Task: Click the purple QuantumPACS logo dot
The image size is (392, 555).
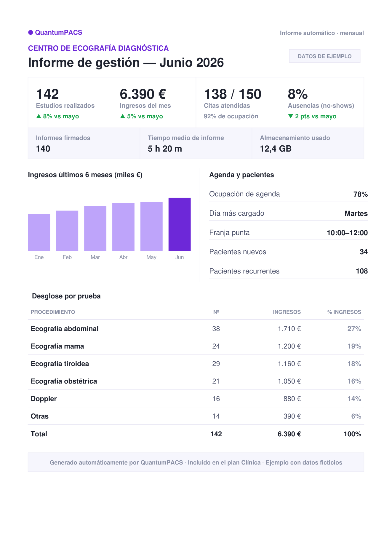Action: pos(31,32)
